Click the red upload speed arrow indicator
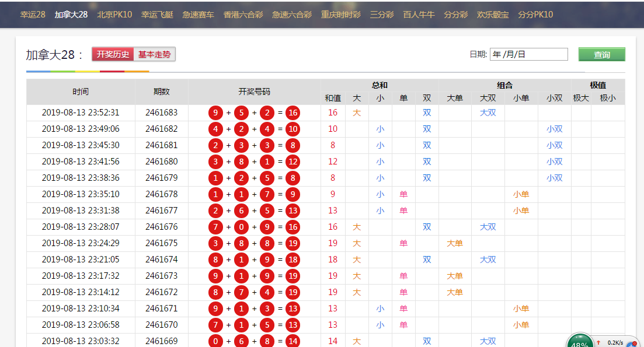Viewport: 644px width, 347px height. pos(598,342)
